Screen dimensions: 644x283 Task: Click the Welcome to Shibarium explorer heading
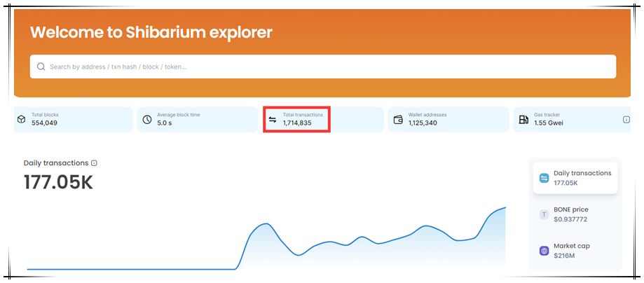151,32
